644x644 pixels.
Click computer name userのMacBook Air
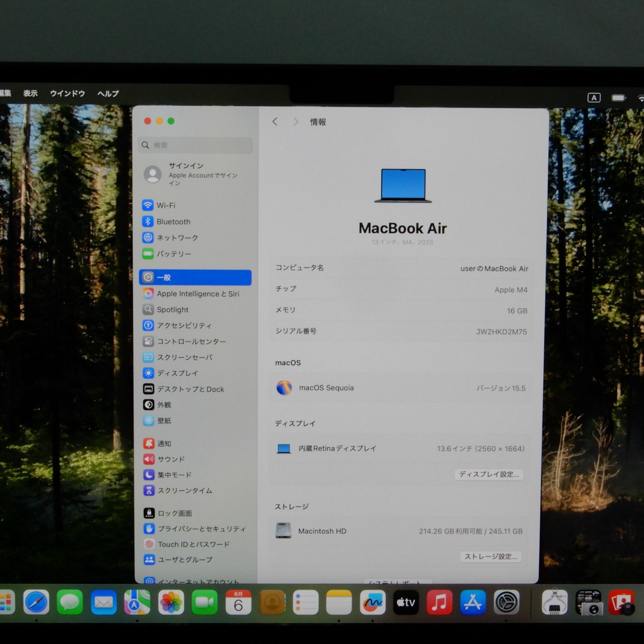pyautogui.click(x=494, y=268)
